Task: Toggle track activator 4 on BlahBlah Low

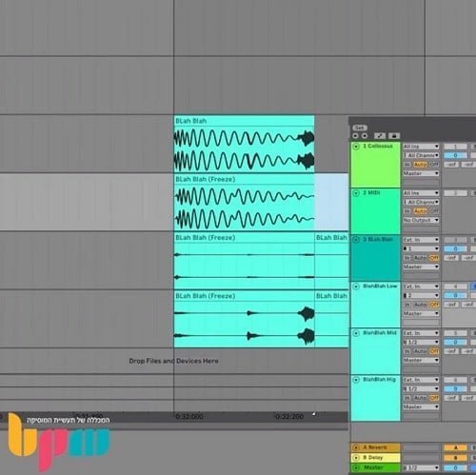Action: pyautogui.click(x=455, y=287)
